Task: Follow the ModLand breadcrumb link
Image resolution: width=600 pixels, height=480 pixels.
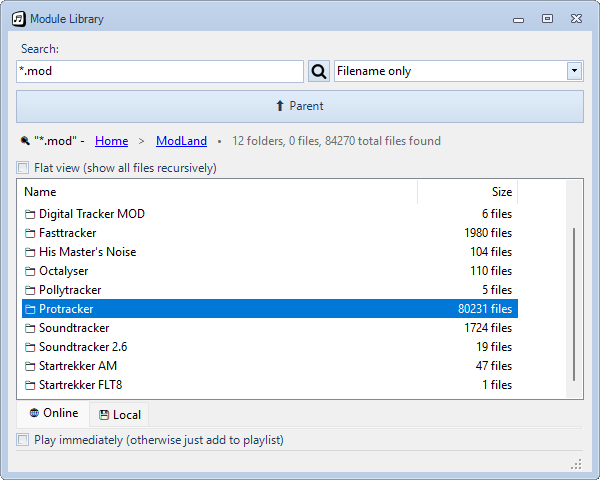Action: coord(181,141)
